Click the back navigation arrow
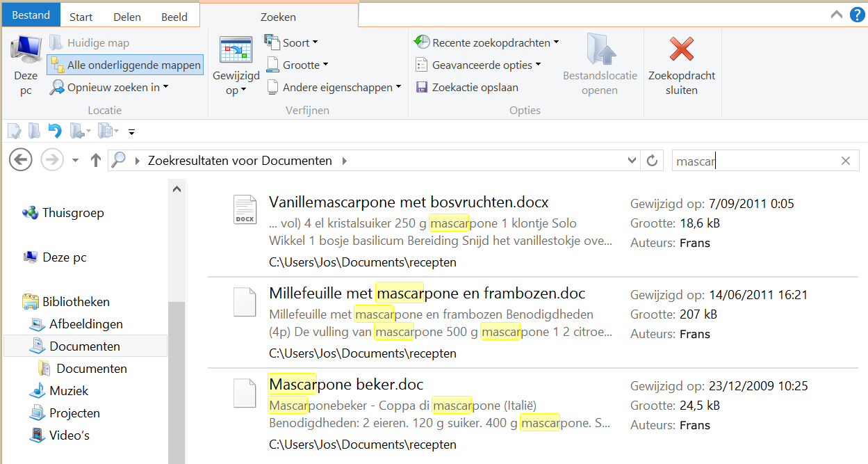868x464 pixels. [21, 161]
